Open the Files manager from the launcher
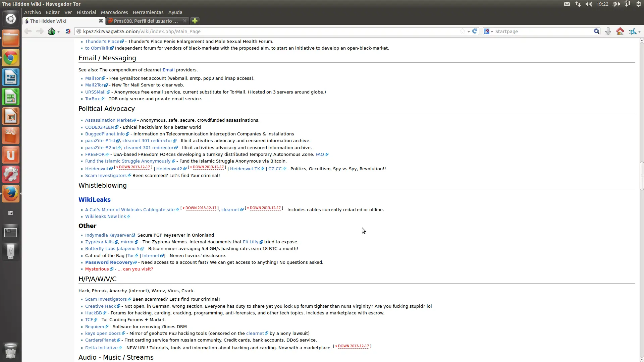644x362 pixels. coord(11,38)
